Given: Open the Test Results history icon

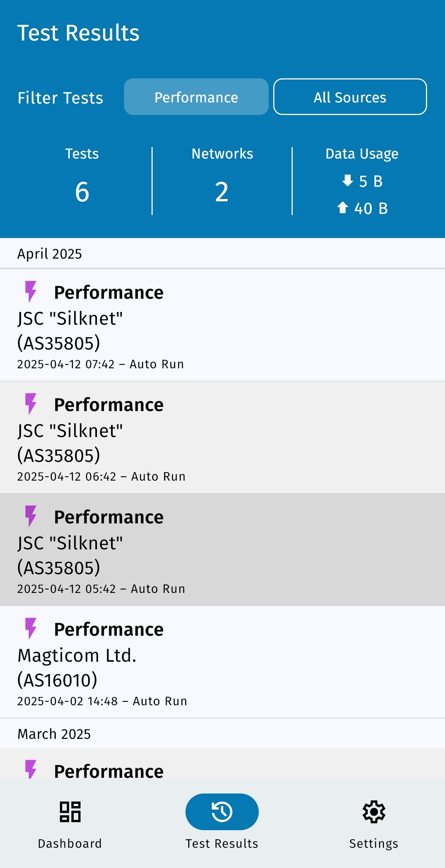Looking at the screenshot, I should pyautogui.click(x=222, y=811).
